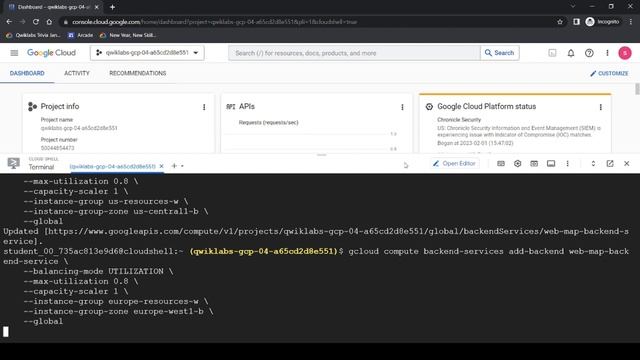640x360 pixels.
Task: Open Cloud Shell in a new window
Action: click(x=610, y=164)
